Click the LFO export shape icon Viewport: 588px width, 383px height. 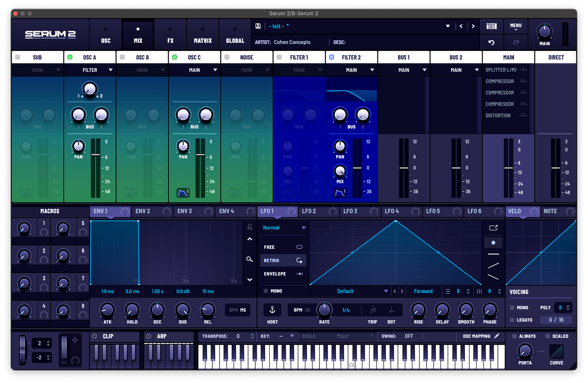pos(493,228)
